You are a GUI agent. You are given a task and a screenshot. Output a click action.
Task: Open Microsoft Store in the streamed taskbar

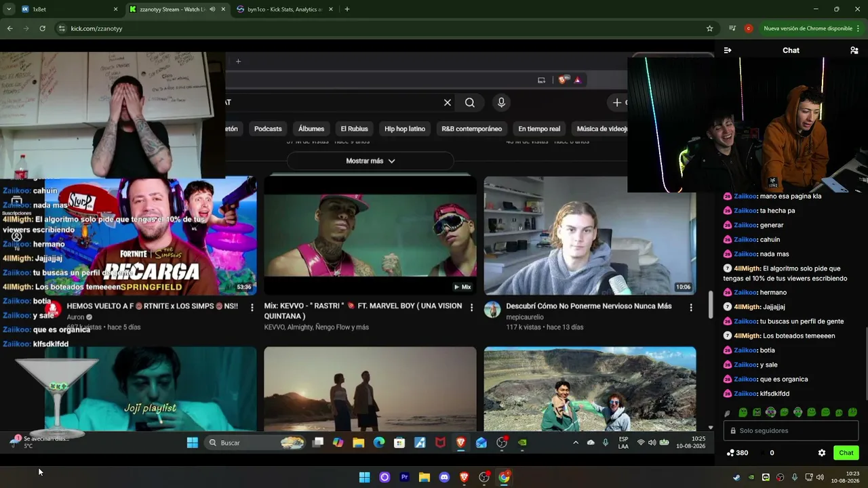[399, 443]
